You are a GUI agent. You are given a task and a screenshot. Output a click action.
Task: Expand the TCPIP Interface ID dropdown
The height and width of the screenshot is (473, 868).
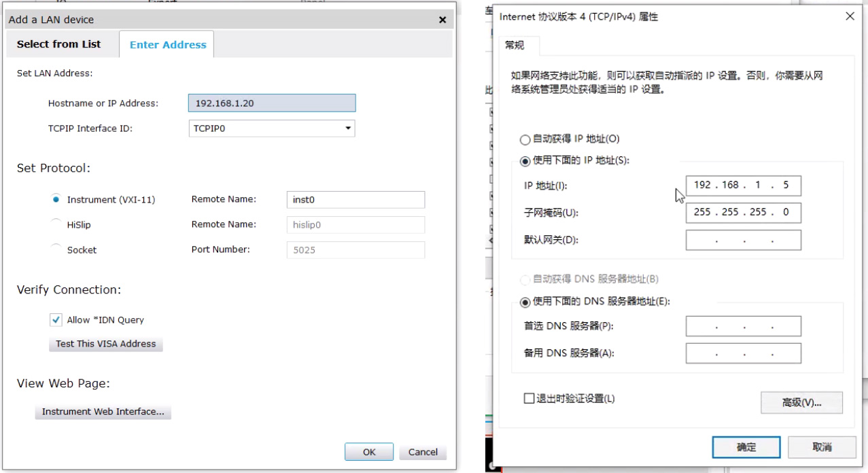(x=348, y=128)
